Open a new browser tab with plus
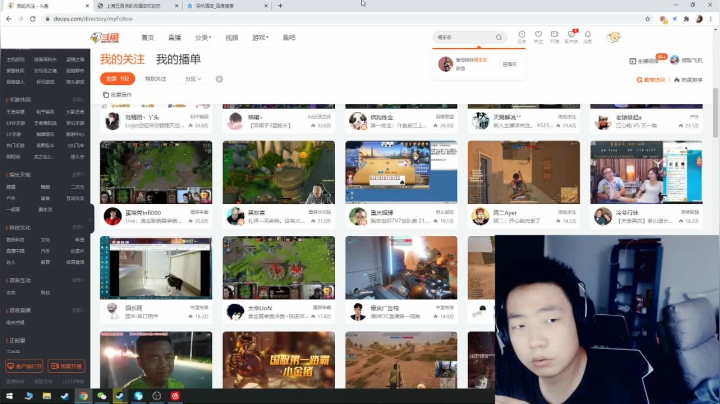This screenshot has width=720, height=404. coord(280,6)
